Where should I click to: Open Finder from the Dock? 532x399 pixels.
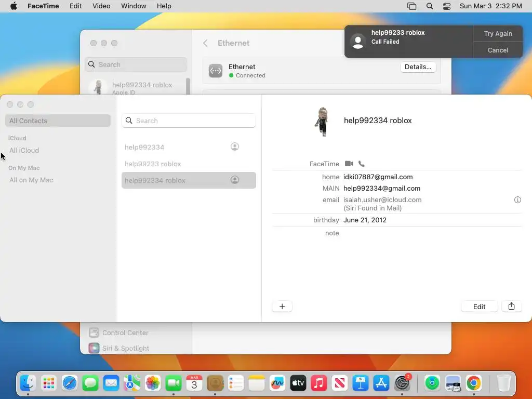click(x=28, y=383)
